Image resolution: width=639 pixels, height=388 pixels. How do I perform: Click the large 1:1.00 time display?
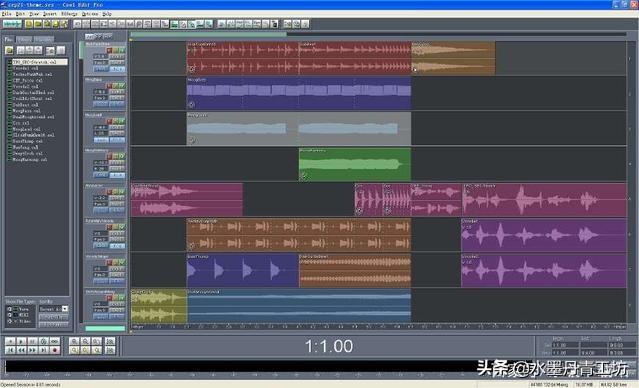(329, 346)
